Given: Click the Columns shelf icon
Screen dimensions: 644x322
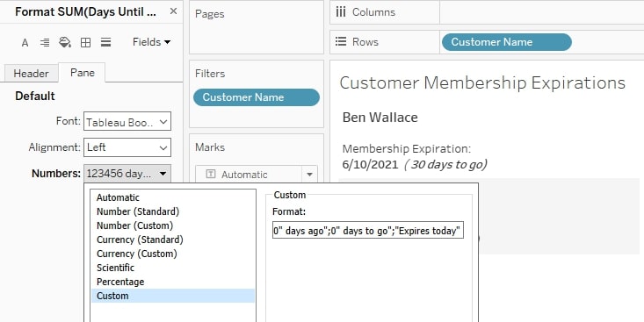Looking at the screenshot, I should [341, 12].
